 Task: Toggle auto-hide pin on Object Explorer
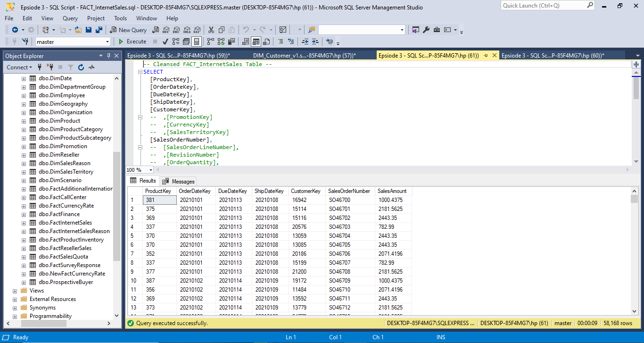tap(109, 56)
